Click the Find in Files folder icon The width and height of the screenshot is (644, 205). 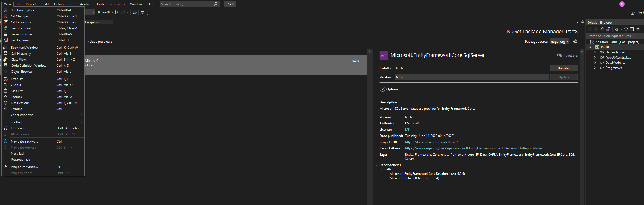134,12
